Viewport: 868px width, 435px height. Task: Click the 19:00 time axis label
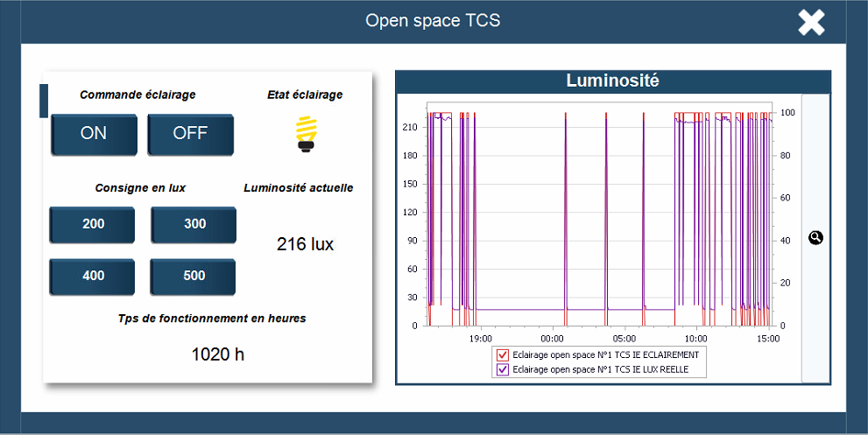point(480,339)
